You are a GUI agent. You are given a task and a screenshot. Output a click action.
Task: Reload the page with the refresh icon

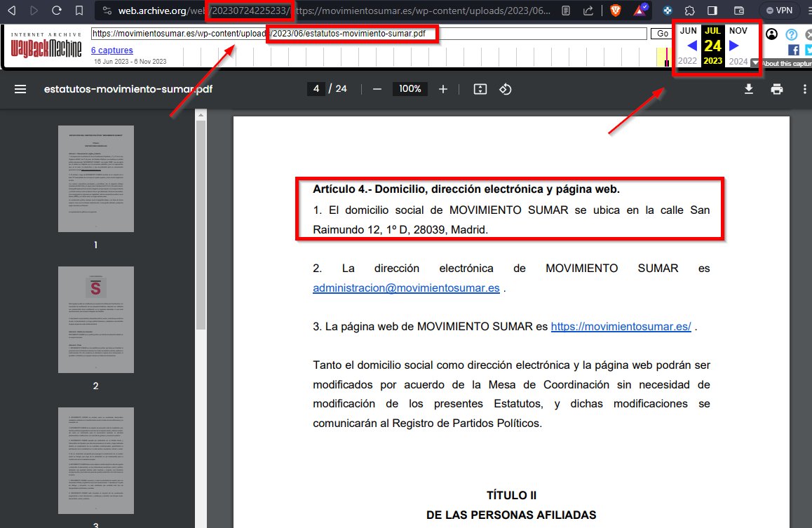click(x=57, y=11)
